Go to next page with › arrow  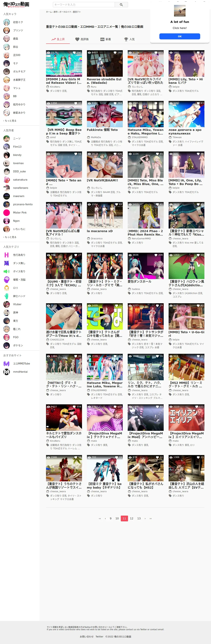145,519
